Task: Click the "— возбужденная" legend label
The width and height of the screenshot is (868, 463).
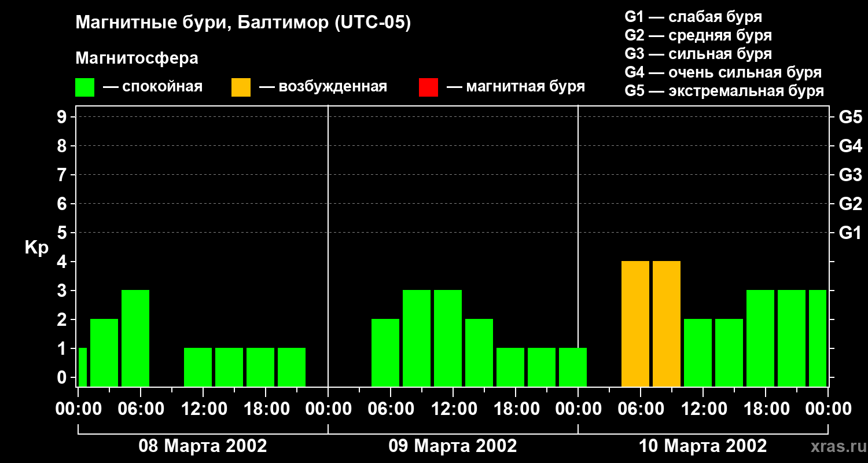Action: click(x=323, y=87)
